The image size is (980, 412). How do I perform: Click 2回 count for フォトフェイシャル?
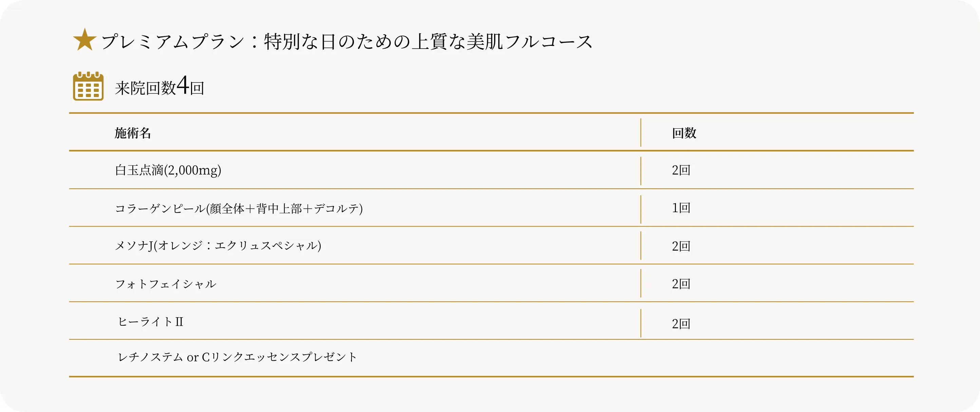(681, 284)
